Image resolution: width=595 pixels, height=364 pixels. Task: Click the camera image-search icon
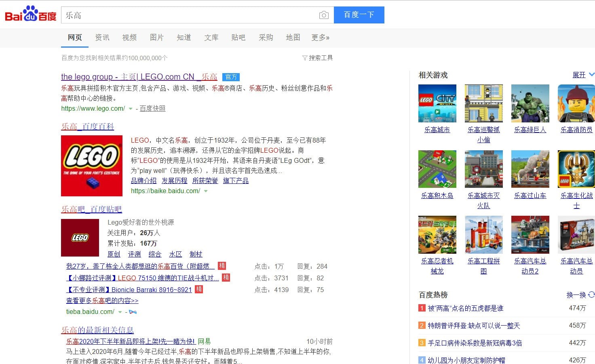coord(323,15)
